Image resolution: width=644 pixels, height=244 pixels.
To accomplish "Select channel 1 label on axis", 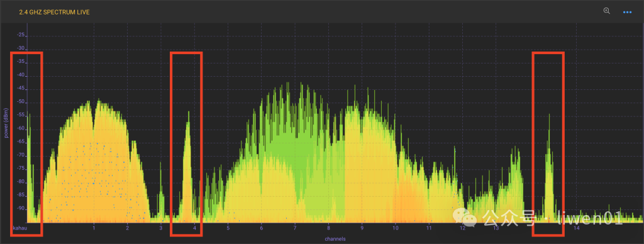I will coord(94,228).
